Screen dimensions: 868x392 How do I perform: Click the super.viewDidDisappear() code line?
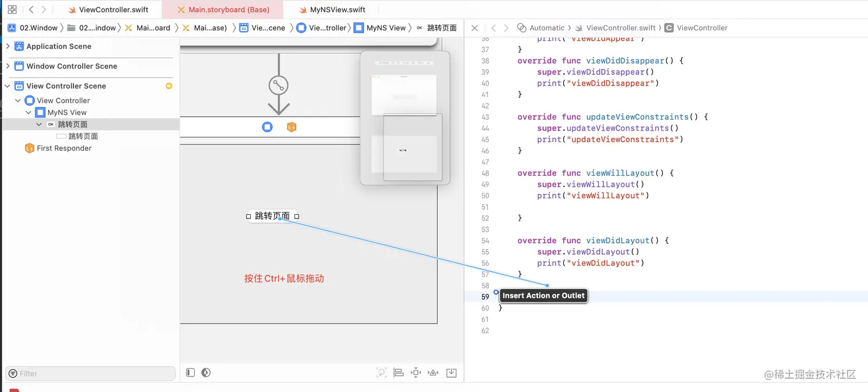coord(595,72)
